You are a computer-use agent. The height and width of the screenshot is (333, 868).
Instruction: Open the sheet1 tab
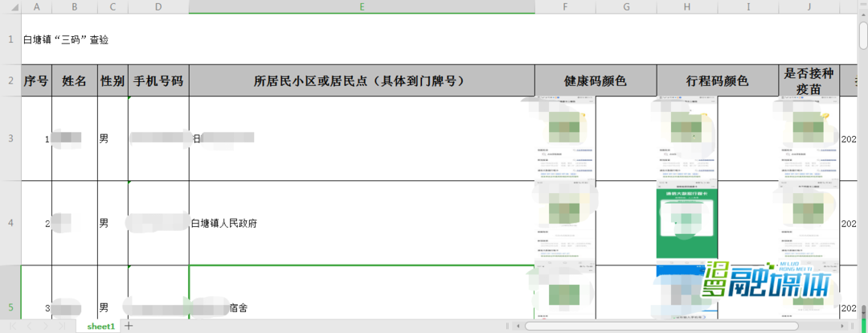(x=101, y=326)
